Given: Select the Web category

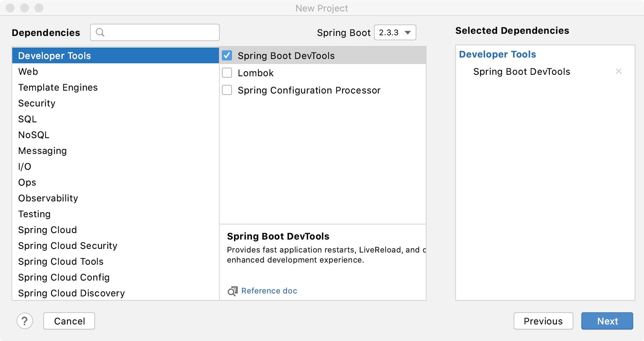Looking at the screenshot, I should coord(28,72).
